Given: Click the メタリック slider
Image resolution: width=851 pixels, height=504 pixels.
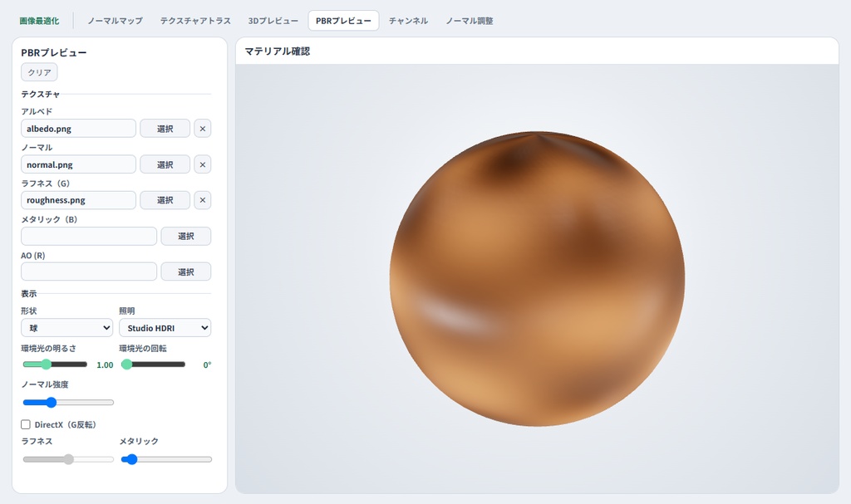Looking at the screenshot, I should click(166, 459).
